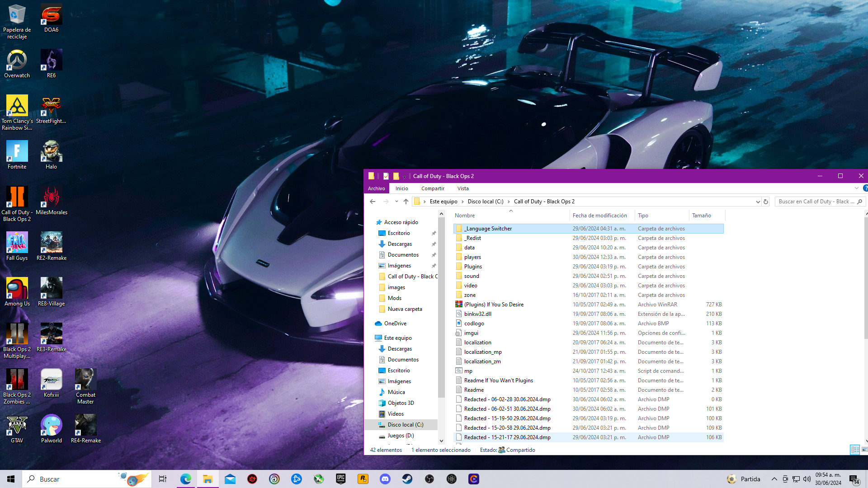
Task: Select the zone folder
Action: 588,295
